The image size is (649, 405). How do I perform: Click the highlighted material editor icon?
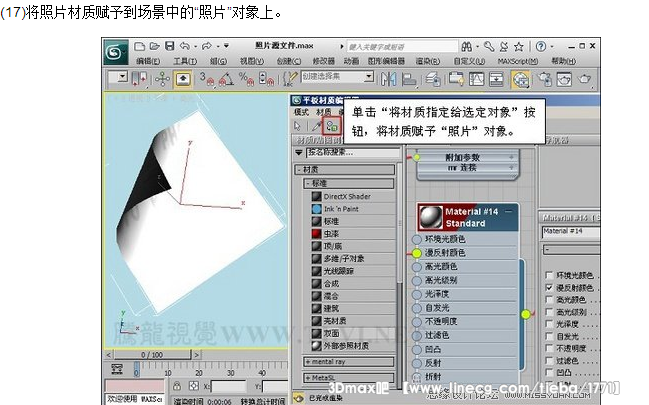521,79
